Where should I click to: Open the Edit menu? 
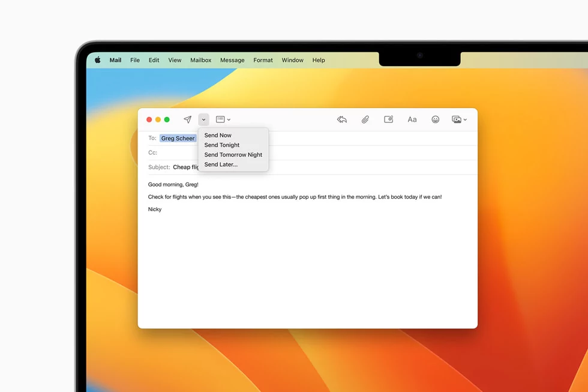point(154,60)
